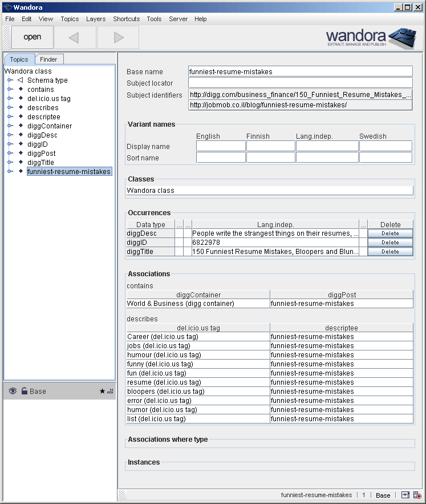Viewport: 426px width, 504px height.
Task: Click the diamond icon next to diggPost
Action: [x=21, y=154]
